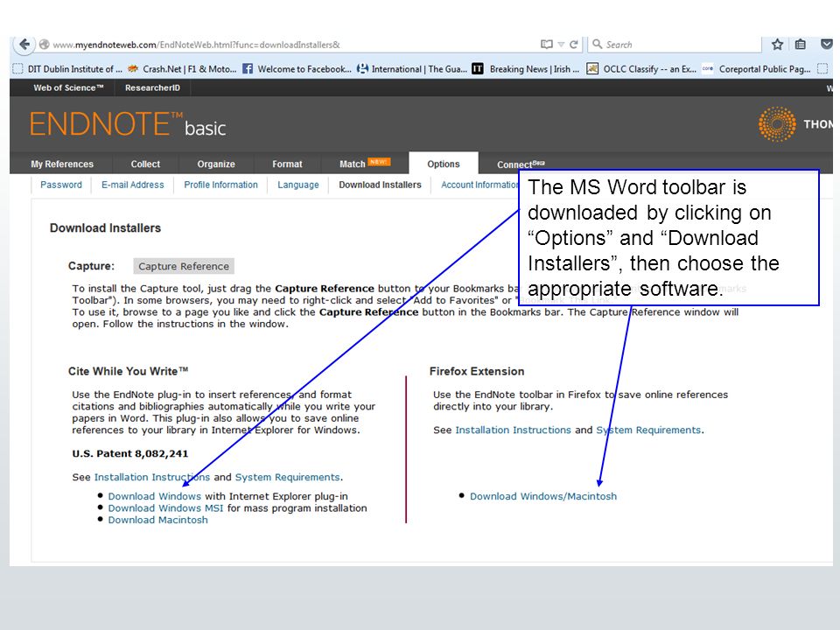The height and width of the screenshot is (630, 840).
Task: Open reader view icon in address bar
Action: (x=546, y=45)
